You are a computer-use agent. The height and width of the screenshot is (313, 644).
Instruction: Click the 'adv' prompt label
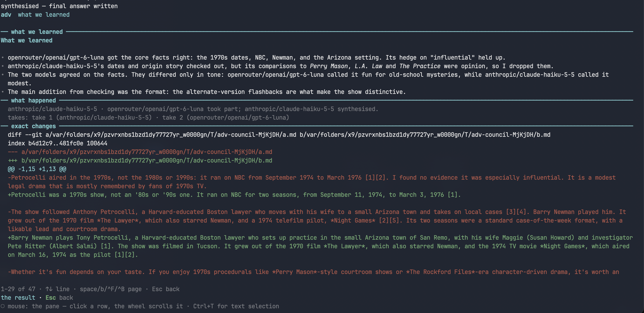[x=6, y=15]
